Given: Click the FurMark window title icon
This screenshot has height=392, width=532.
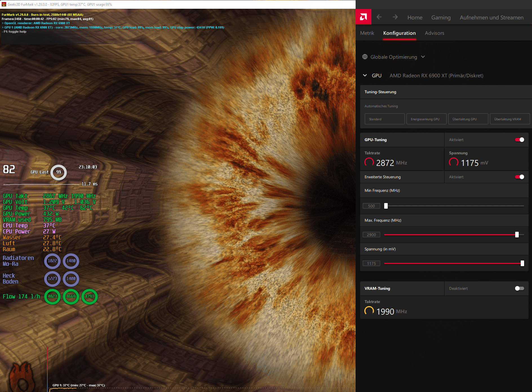Looking at the screenshot, I should 4,4.
